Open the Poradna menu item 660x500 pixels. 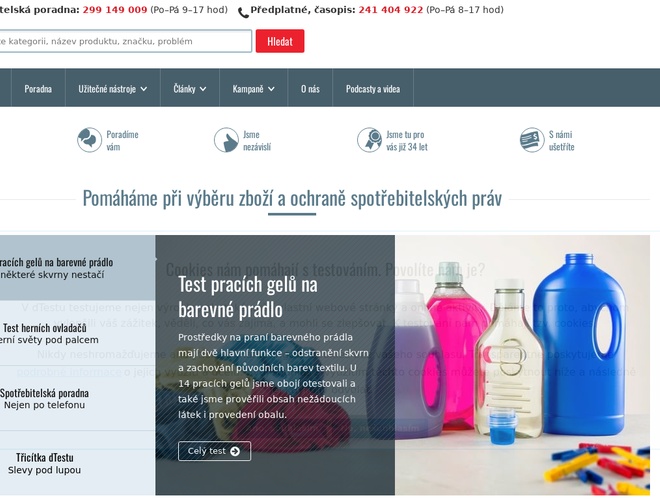(38, 89)
